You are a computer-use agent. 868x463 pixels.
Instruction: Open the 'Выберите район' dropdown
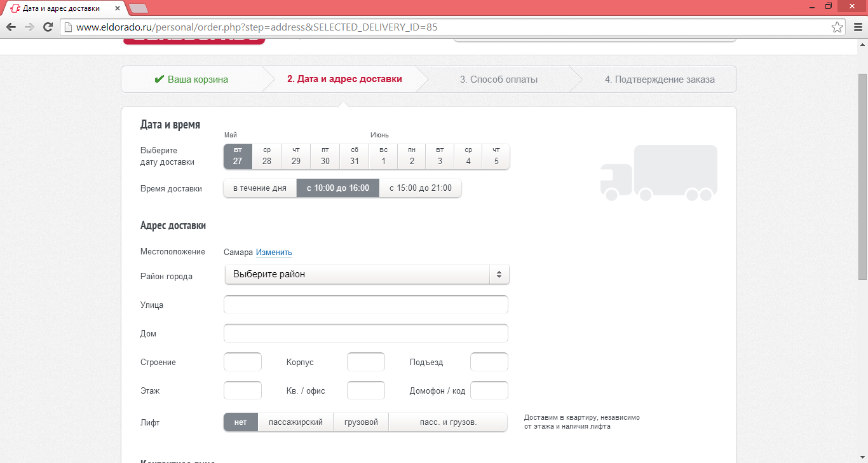[367, 274]
